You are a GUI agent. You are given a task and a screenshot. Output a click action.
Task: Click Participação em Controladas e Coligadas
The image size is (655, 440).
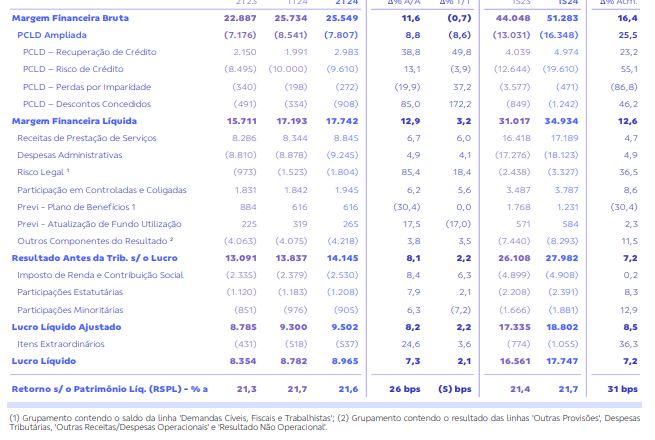coord(102,190)
